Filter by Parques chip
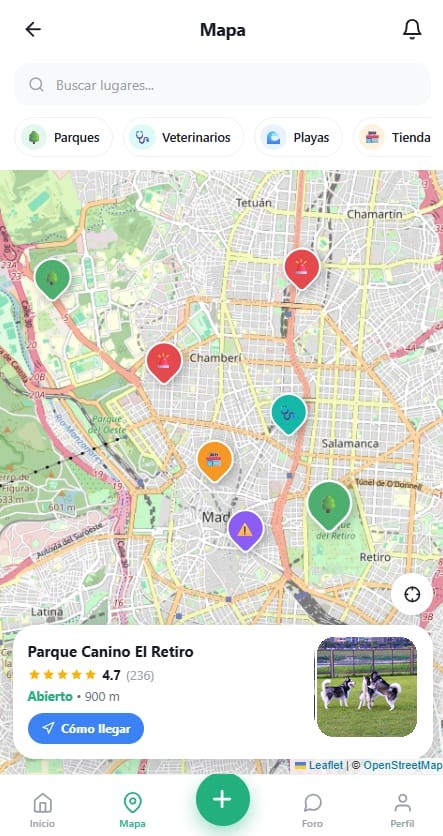This screenshot has height=836, width=443. coord(63,138)
